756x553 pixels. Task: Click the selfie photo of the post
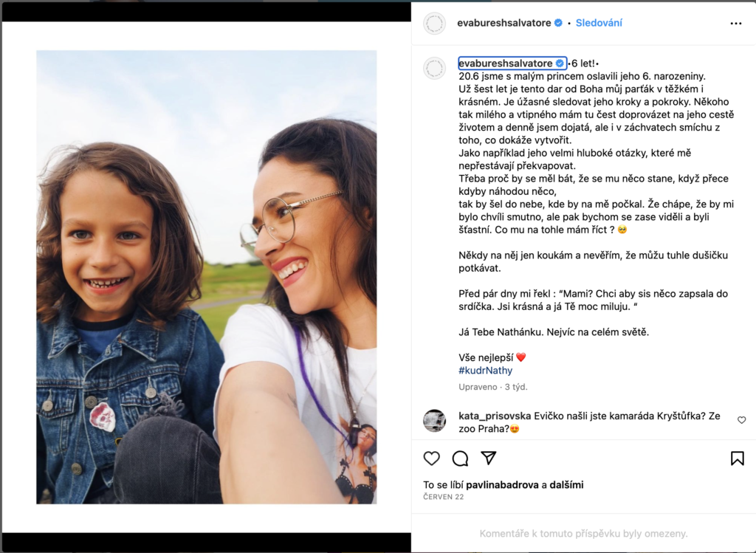(207, 277)
